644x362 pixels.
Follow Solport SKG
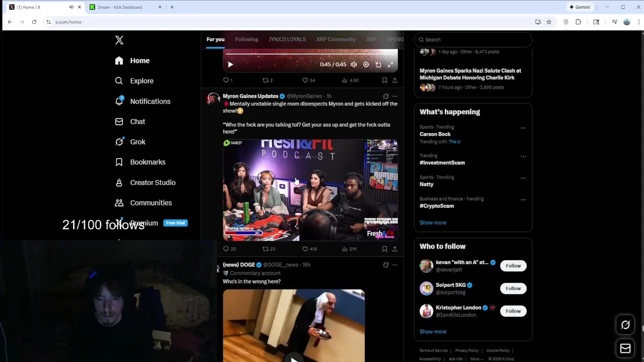[x=513, y=288]
